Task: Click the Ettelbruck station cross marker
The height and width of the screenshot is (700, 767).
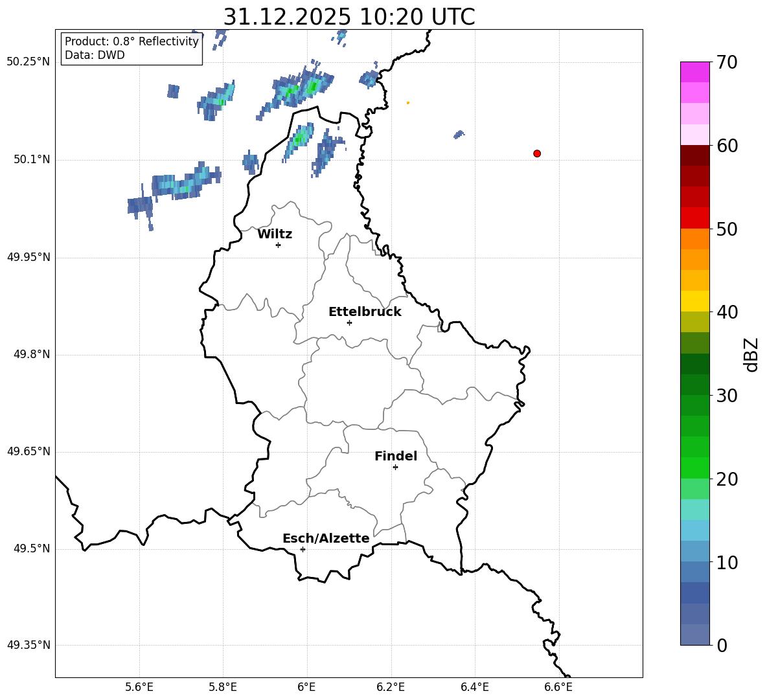Action: 349,322
